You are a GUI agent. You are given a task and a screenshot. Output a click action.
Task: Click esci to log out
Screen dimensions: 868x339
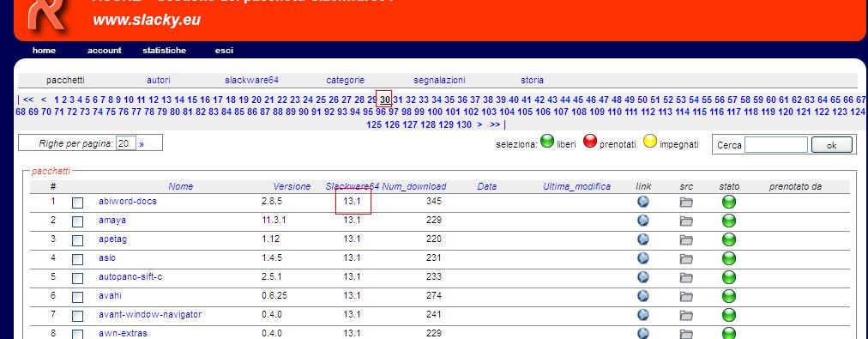click(x=224, y=51)
